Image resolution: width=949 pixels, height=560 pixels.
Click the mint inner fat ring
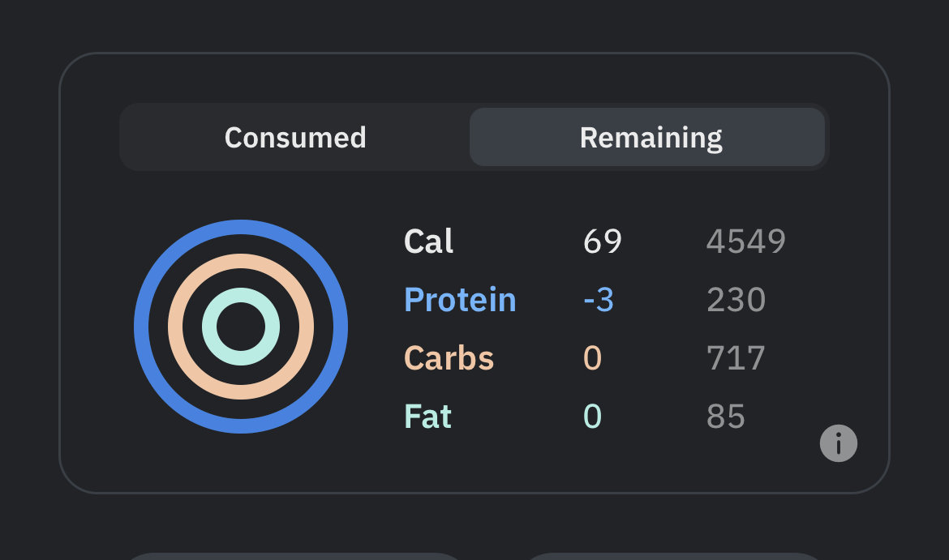[x=241, y=294]
